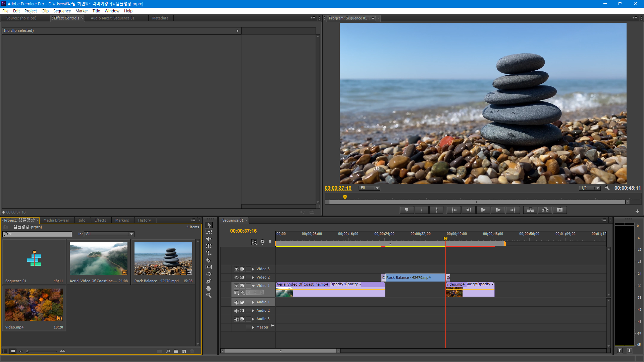
Task: Click the Export Frame camera icon
Action: [x=560, y=210]
